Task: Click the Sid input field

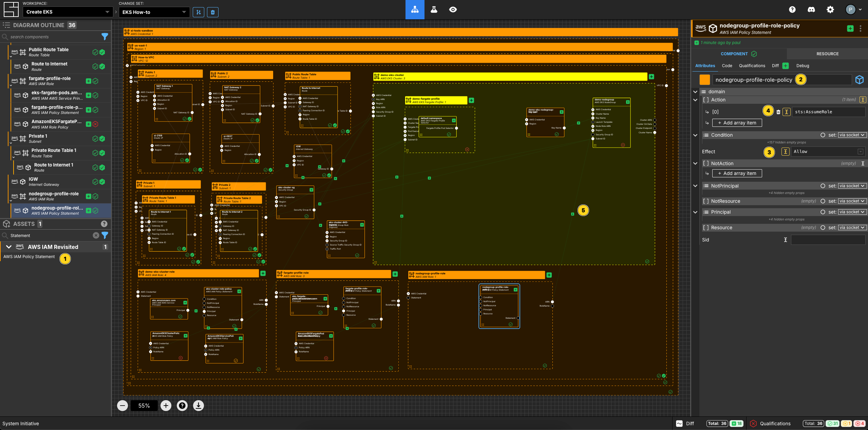Action: point(828,240)
